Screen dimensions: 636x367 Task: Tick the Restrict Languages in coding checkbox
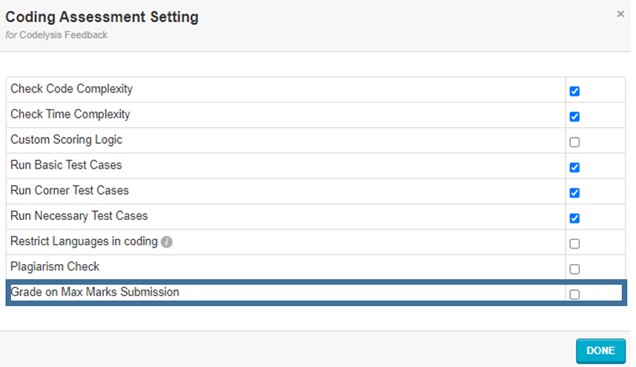point(574,244)
